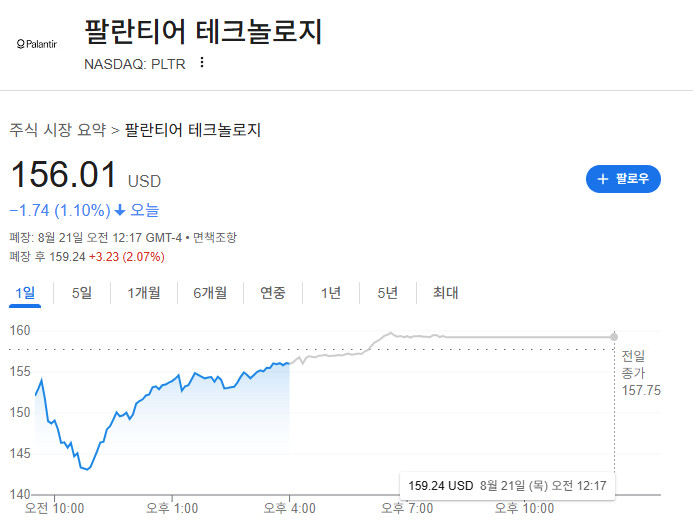Show the 최대 time range
Image resolution: width=693 pixels, height=526 pixels.
446,293
